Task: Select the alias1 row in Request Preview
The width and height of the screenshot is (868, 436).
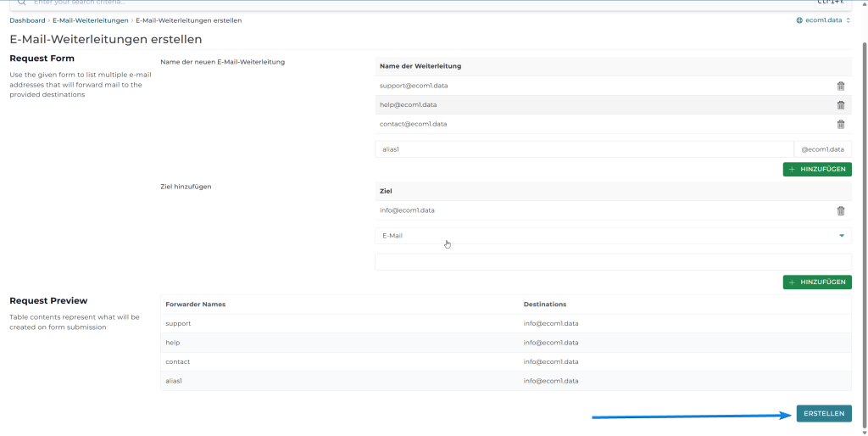Action: tap(505, 381)
